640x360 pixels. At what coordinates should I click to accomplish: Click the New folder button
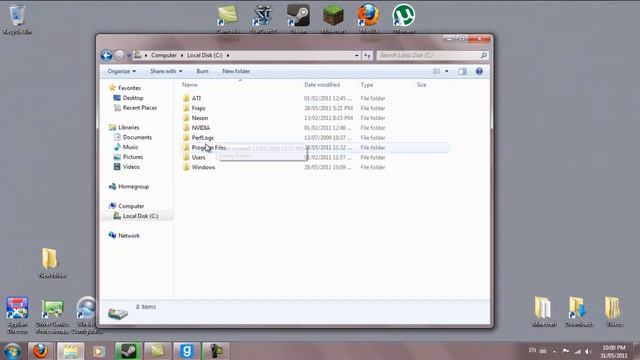tap(236, 71)
